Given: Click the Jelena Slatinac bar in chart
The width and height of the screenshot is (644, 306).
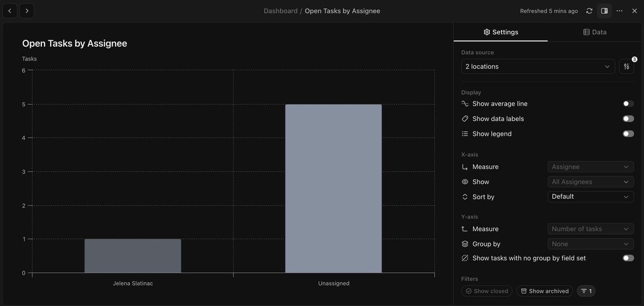Looking at the screenshot, I should pyautogui.click(x=133, y=256).
